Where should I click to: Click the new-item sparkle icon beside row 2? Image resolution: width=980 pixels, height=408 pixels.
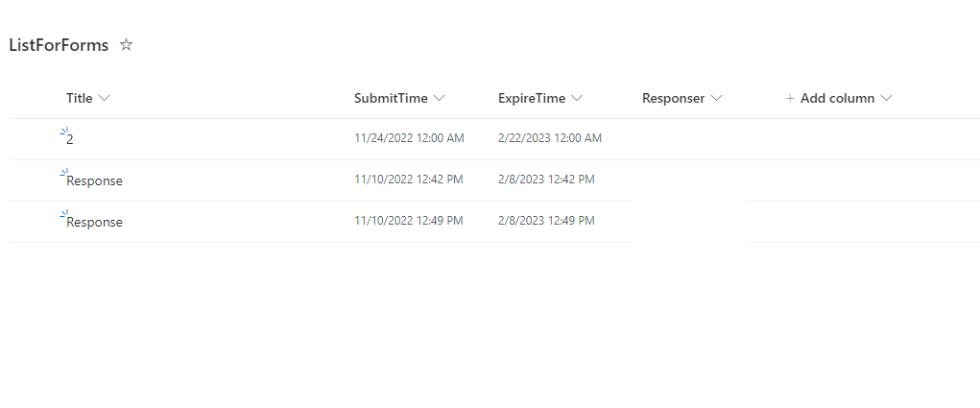pos(63,132)
